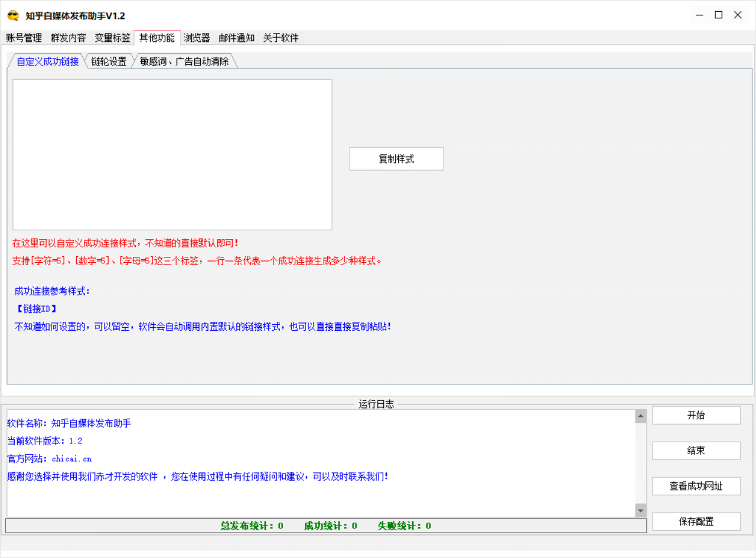Click the 开始 button
The width and height of the screenshot is (756, 558).
(696, 415)
